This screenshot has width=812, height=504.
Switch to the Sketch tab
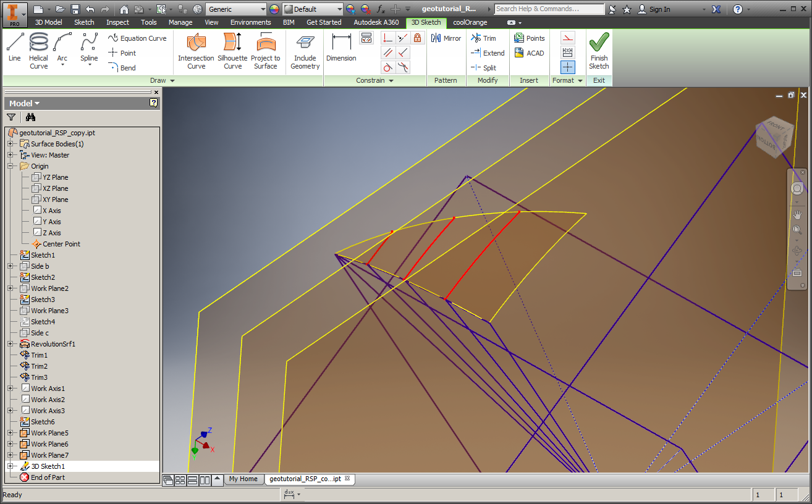point(84,22)
